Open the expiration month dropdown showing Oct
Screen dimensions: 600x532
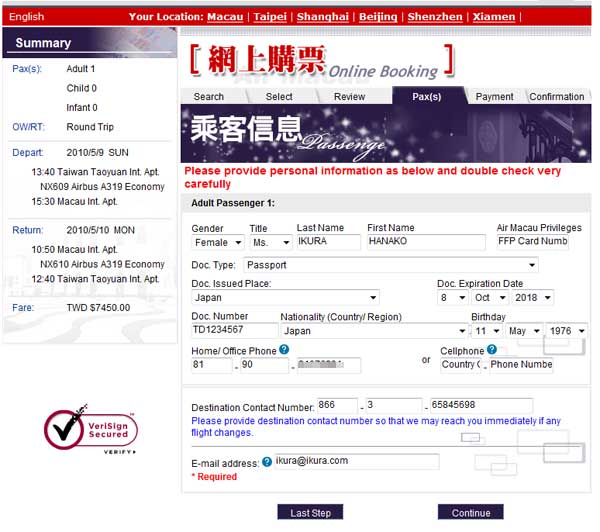point(488,298)
